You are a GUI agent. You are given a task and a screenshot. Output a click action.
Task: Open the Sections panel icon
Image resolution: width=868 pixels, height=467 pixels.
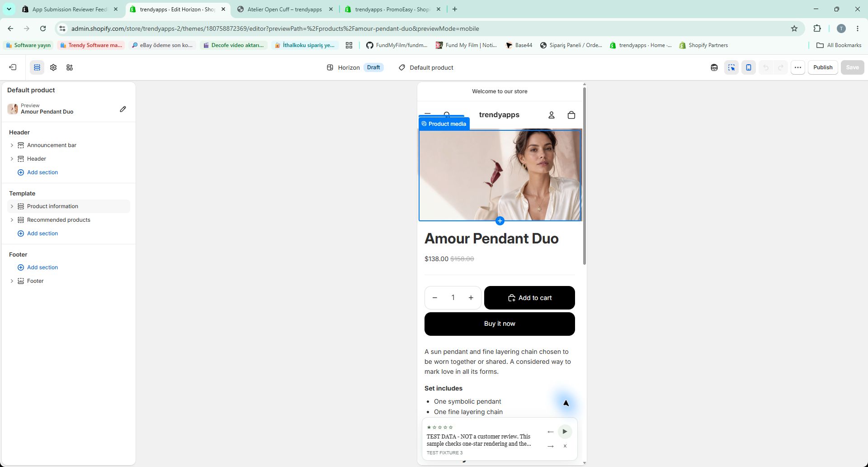pyautogui.click(x=37, y=67)
